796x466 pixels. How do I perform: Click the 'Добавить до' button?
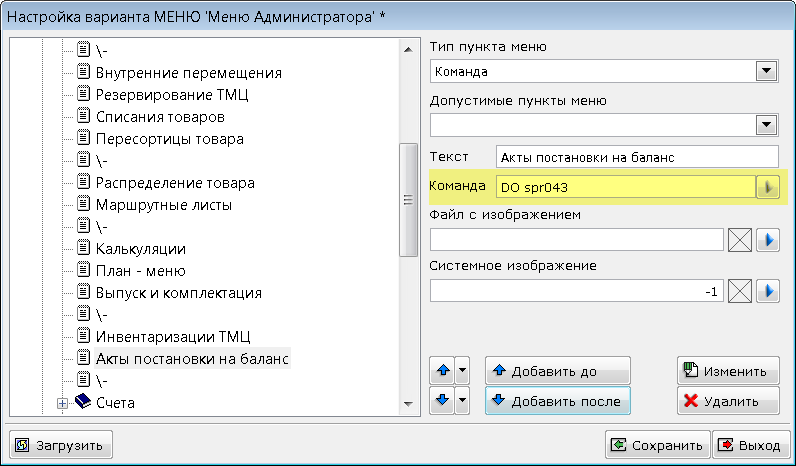coord(558,371)
